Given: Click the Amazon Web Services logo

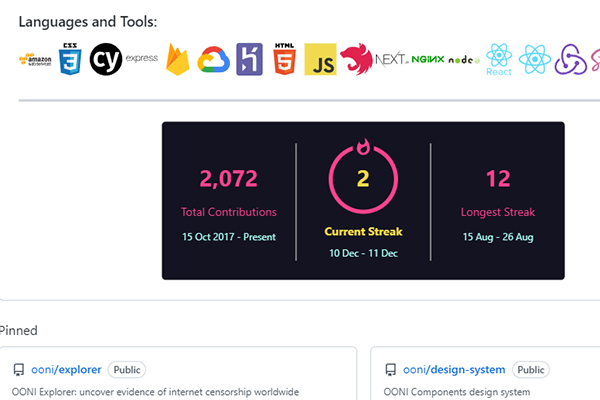Looking at the screenshot, I should click(x=34, y=60).
